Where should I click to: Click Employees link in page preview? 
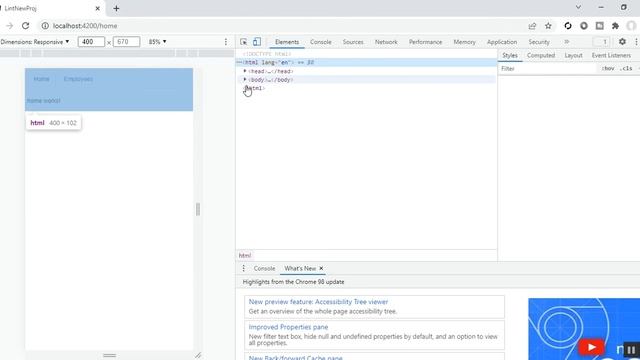[78, 79]
